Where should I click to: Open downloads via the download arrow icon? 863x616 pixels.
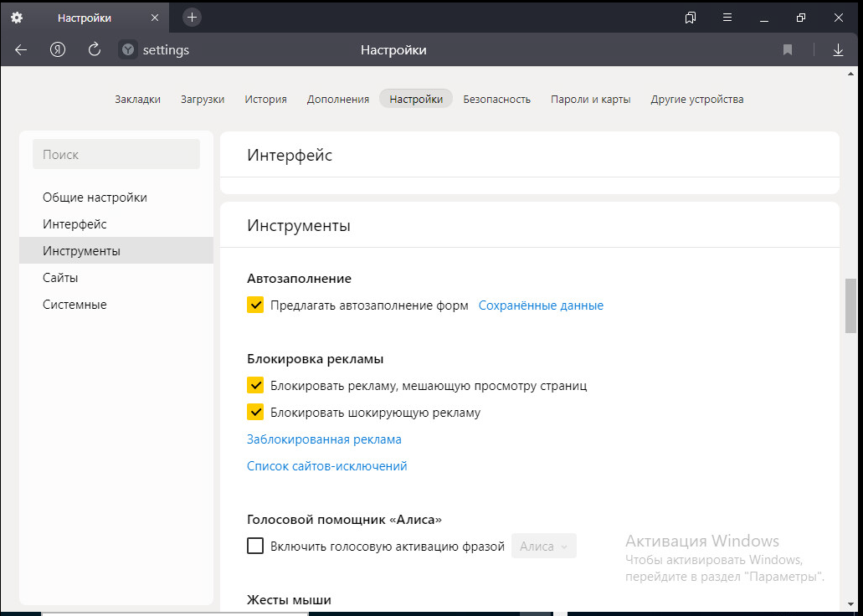pyautogui.click(x=838, y=50)
